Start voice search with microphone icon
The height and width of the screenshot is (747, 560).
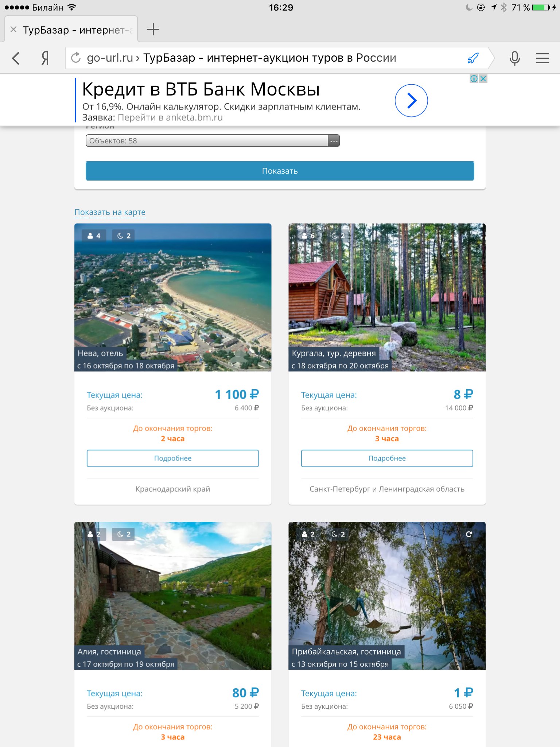[x=514, y=58]
